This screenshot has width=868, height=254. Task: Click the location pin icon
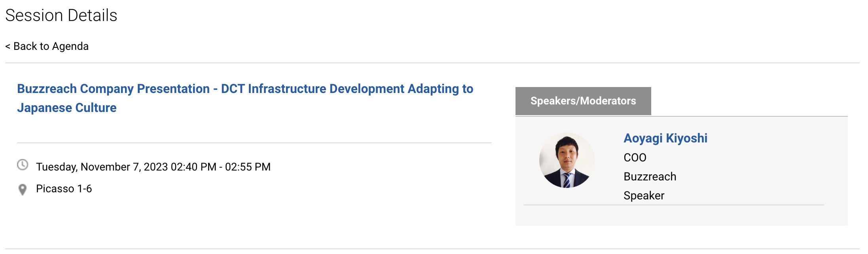[23, 190]
